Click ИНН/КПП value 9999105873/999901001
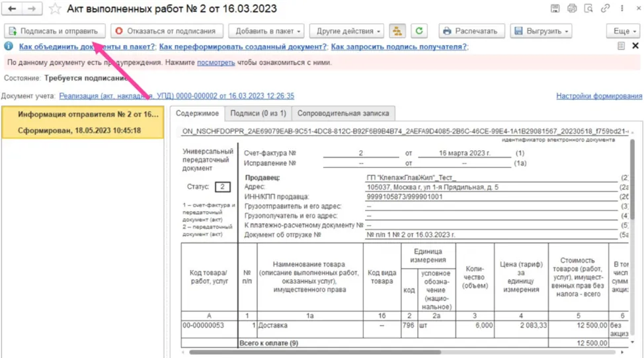644x358 pixels. click(x=405, y=197)
